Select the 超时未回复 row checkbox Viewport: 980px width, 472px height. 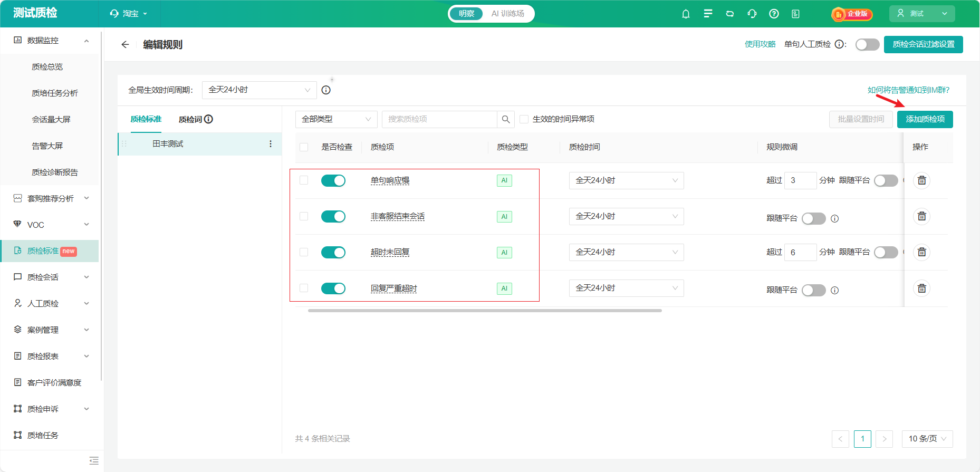304,252
